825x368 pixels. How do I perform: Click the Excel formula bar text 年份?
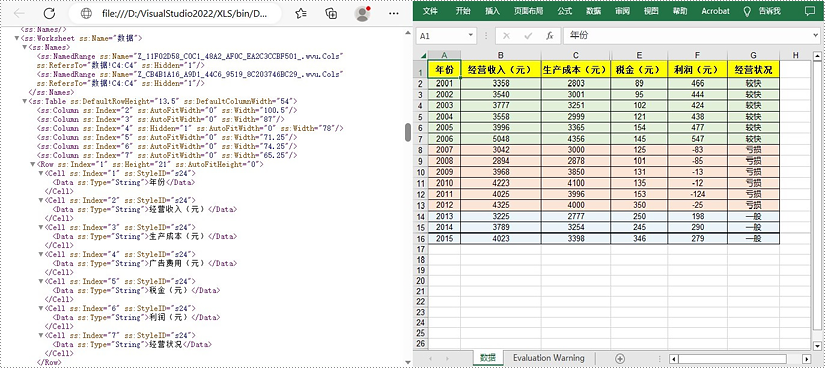coord(579,36)
